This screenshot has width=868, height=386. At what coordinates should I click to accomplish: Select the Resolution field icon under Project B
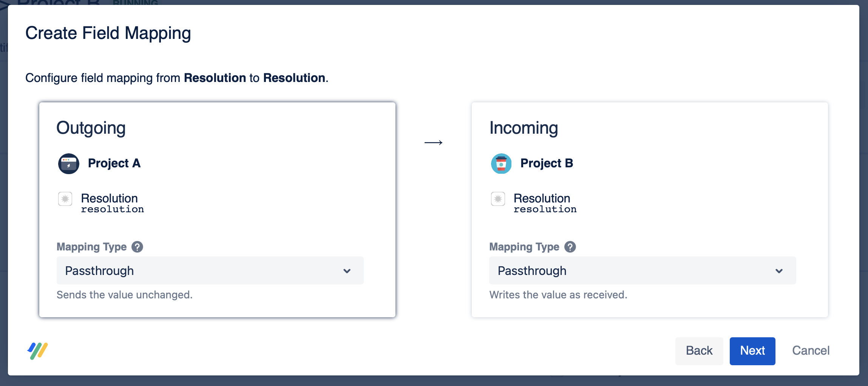pos(498,199)
